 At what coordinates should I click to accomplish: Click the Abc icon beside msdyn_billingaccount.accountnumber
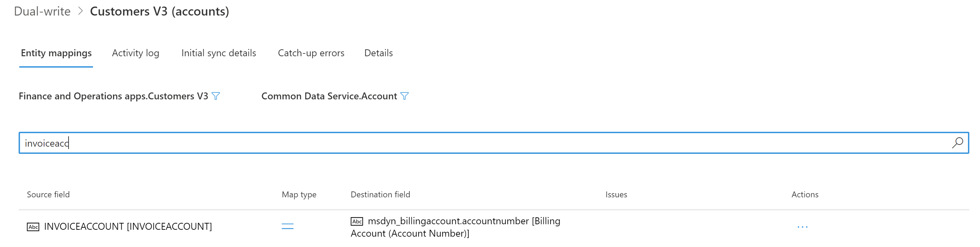tap(357, 221)
